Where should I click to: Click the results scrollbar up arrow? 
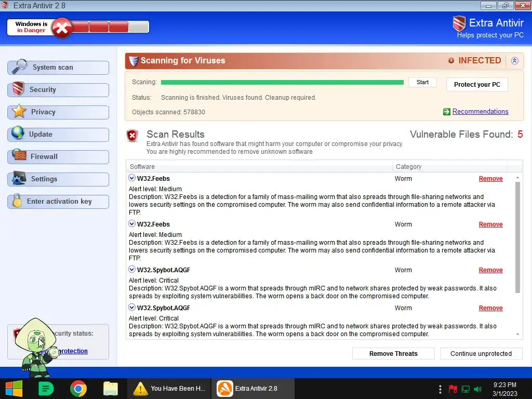[x=517, y=178]
